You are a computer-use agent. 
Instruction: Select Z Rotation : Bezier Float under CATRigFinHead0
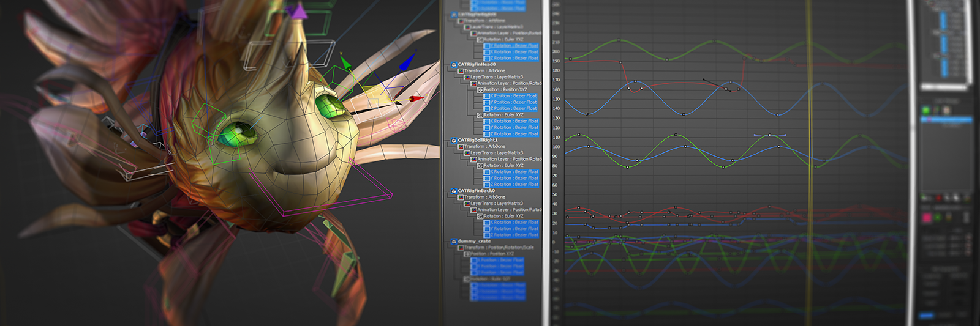(x=511, y=134)
